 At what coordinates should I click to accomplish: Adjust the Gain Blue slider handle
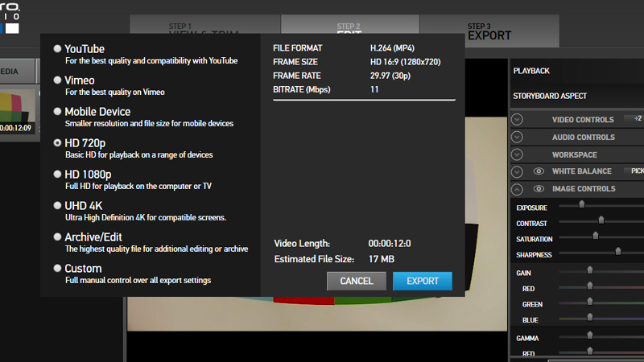pos(590,317)
